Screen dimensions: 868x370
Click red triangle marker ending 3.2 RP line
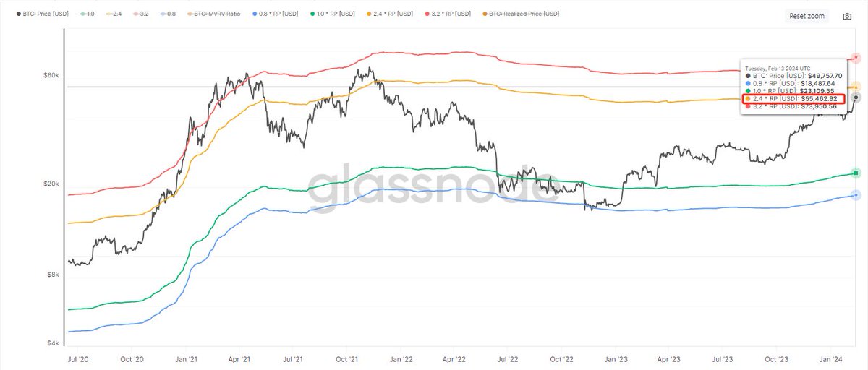coord(856,57)
